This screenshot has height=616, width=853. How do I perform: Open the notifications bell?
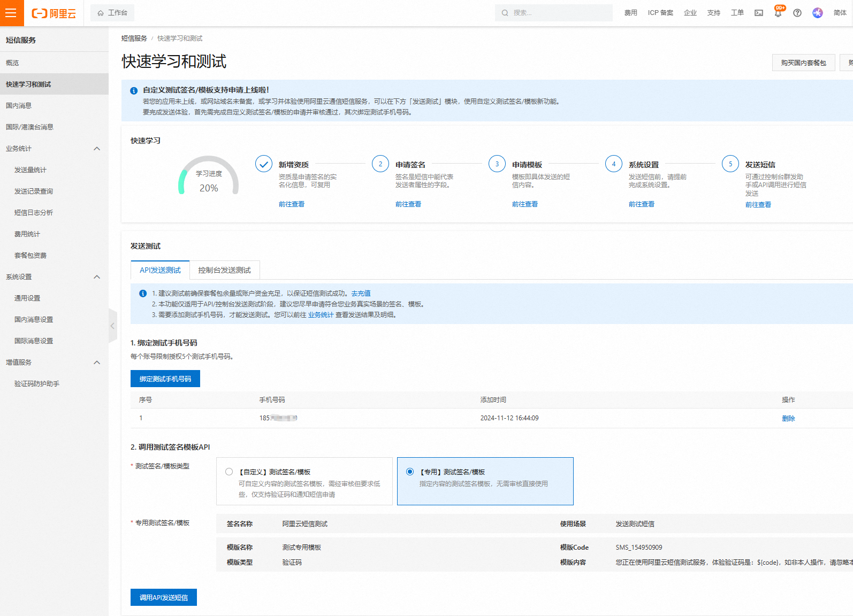(x=778, y=13)
